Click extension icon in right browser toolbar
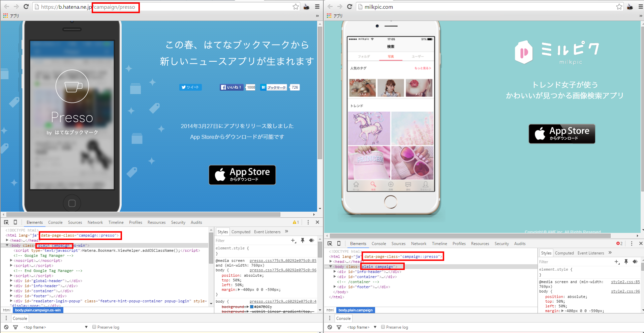This screenshot has height=333, width=644. pyautogui.click(x=630, y=7)
